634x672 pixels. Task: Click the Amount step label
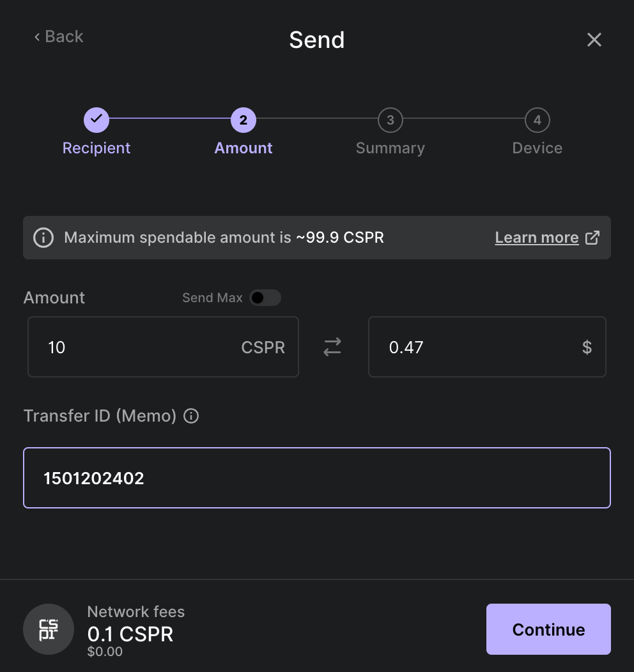pos(243,148)
